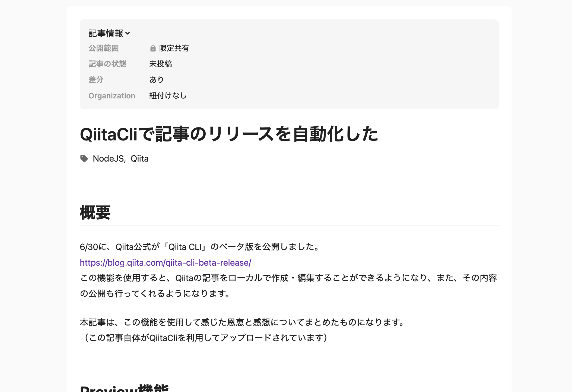
Task: Click the 記事情報 header text
Action: (106, 33)
